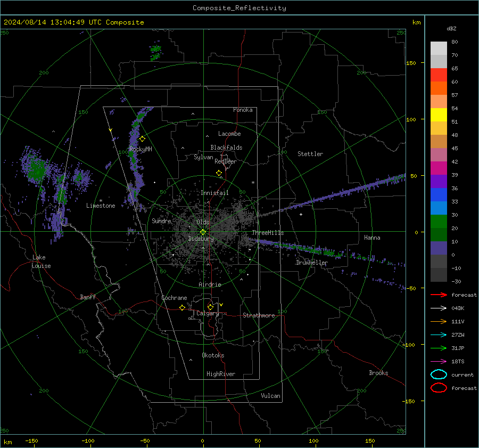
Task: Click the dBZ legend heading
Action: click(451, 29)
